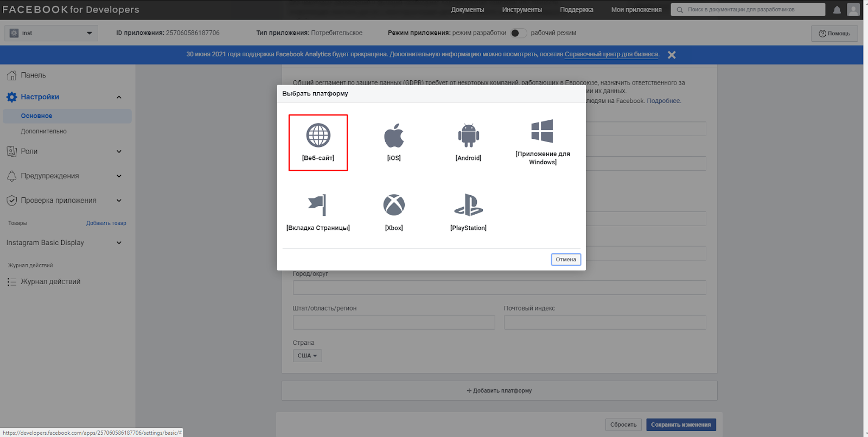Image resolution: width=868 pixels, height=437 pixels.
Task: Click the Сбросить button
Action: 623,425
